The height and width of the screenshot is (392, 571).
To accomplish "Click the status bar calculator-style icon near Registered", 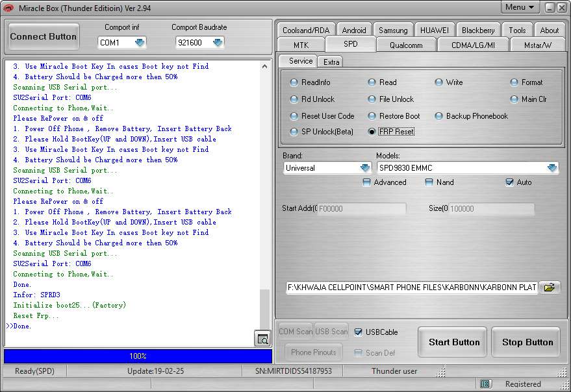I will click(x=485, y=384).
